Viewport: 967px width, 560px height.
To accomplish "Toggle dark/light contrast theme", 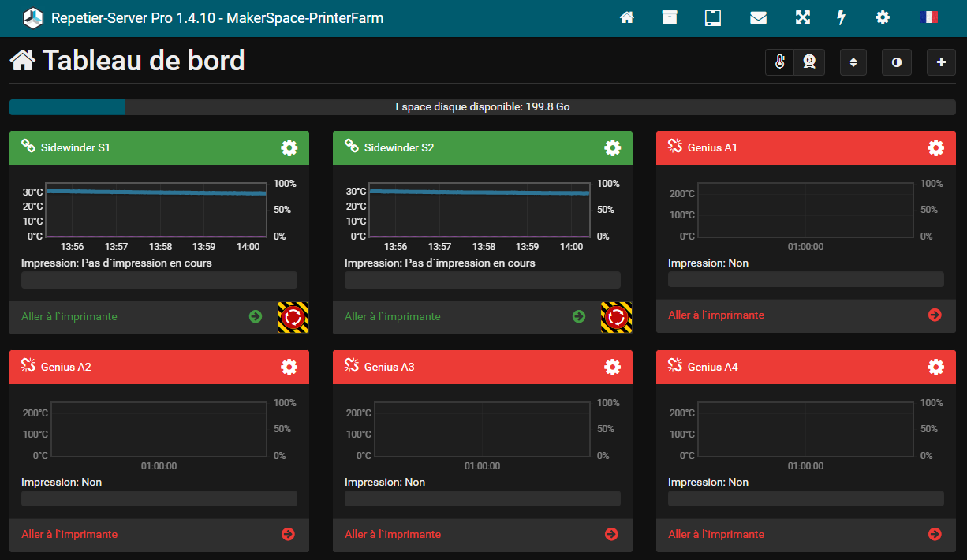I will coord(896,62).
